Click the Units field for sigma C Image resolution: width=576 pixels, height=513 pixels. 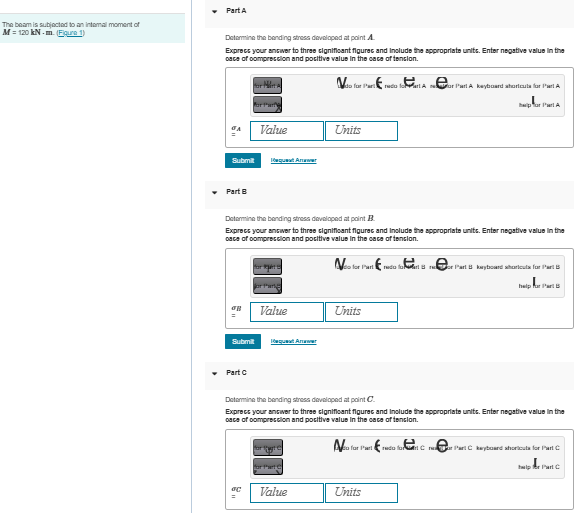tap(361, 493)
